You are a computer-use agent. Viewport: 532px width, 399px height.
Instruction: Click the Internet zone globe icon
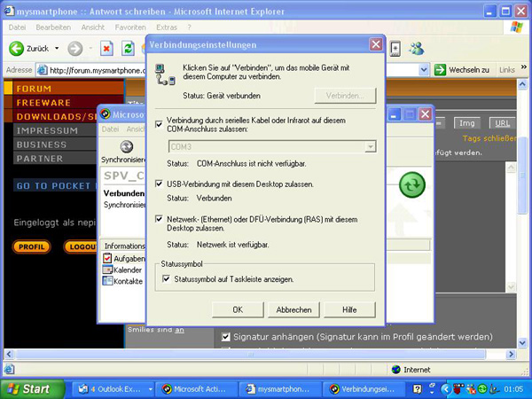point(395,370)
